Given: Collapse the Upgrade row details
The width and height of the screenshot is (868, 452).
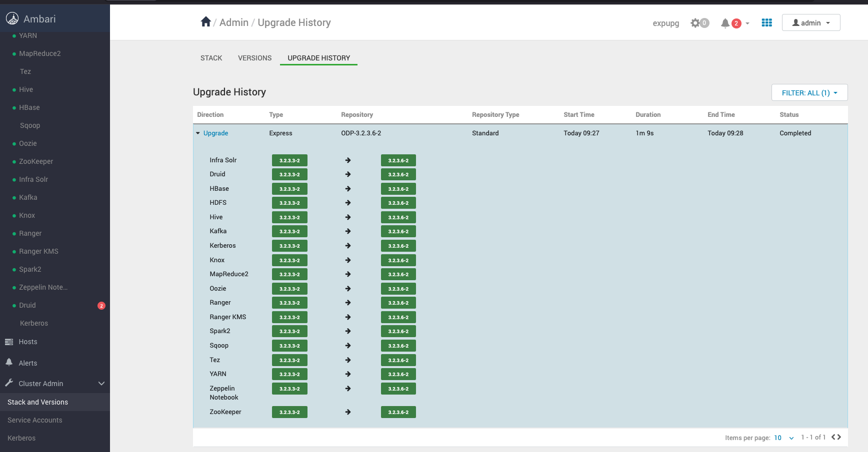Looking at the screenshot, I should [198, 133].
